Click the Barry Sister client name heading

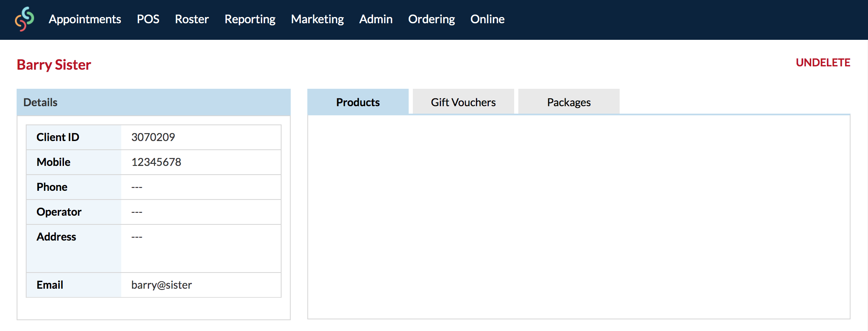point(54,65)
